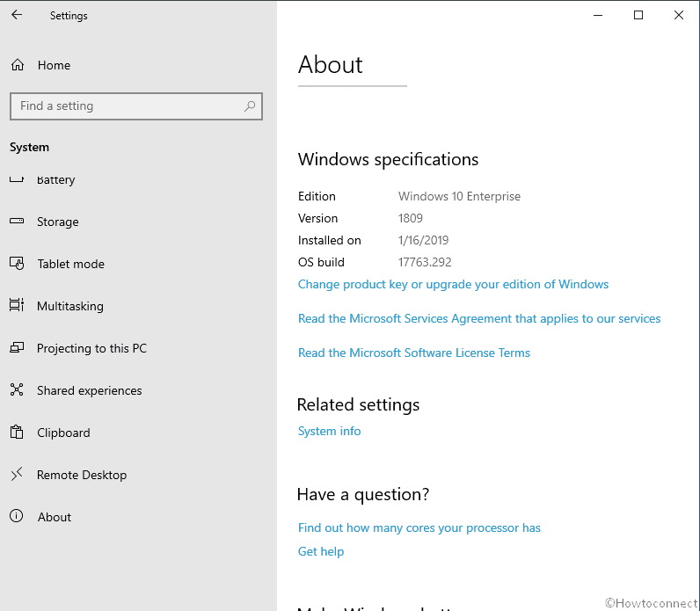Click the About page title
The image size is (700, 611).
coord(331,65)
